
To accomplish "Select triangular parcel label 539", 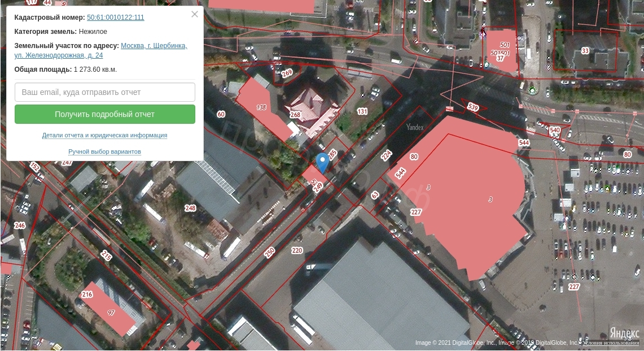I will 472,107.
